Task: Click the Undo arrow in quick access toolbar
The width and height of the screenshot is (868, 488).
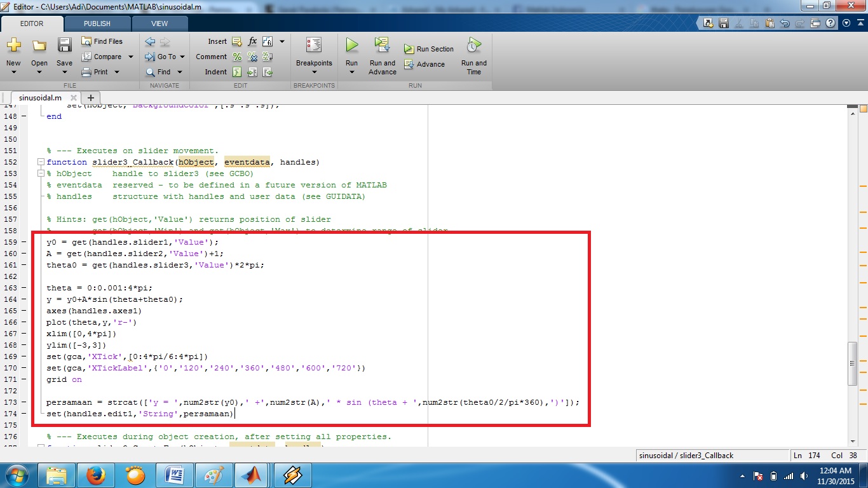Action: pos(785,24)
